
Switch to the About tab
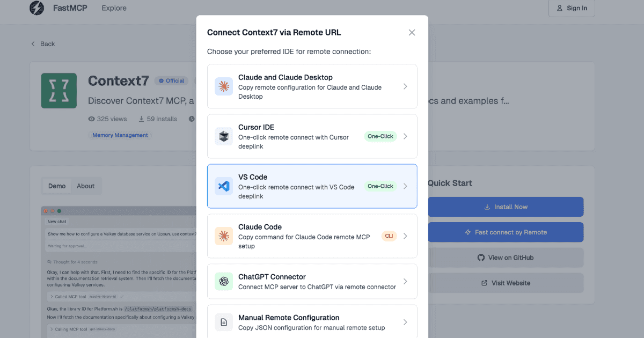pyautogui.click(x=85, y=186)
